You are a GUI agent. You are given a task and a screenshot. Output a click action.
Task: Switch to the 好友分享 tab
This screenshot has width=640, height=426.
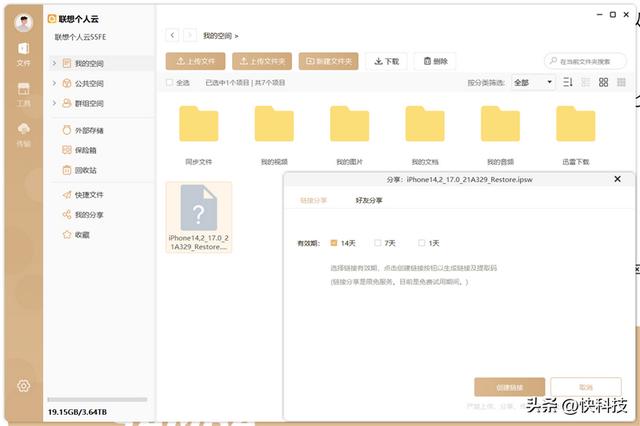pyautogui.click(x=369, y=200)
